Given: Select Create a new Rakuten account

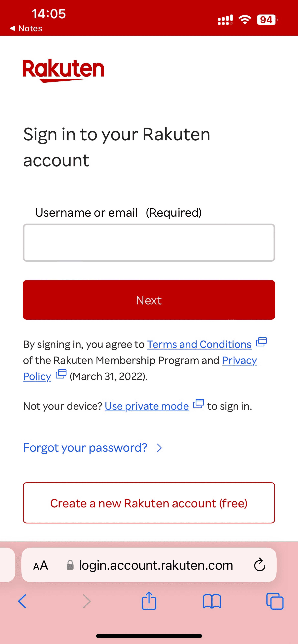Looking at the screenshot, I should tap(149, 503).
